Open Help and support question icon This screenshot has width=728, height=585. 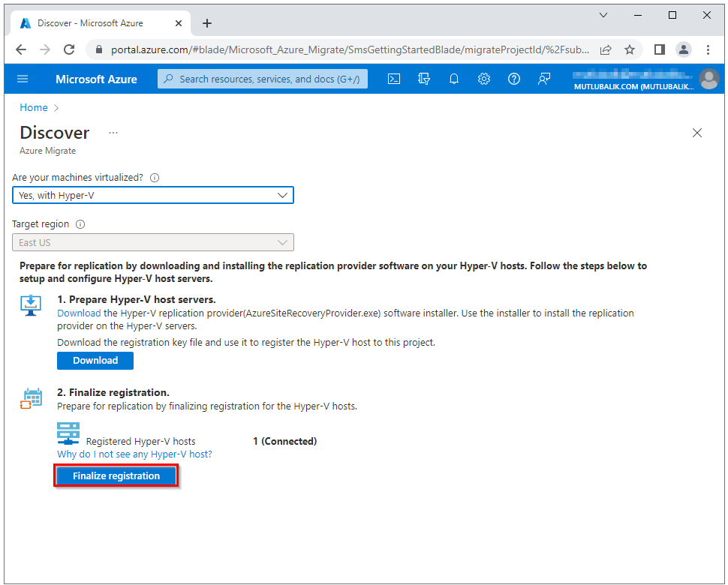click(x=514, y=79)
